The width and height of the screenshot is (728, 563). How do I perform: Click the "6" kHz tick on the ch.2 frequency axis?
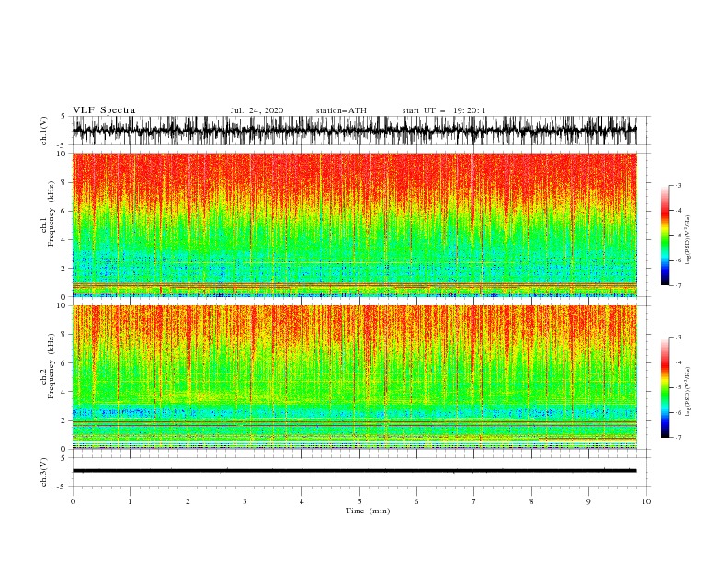point(64,362)
